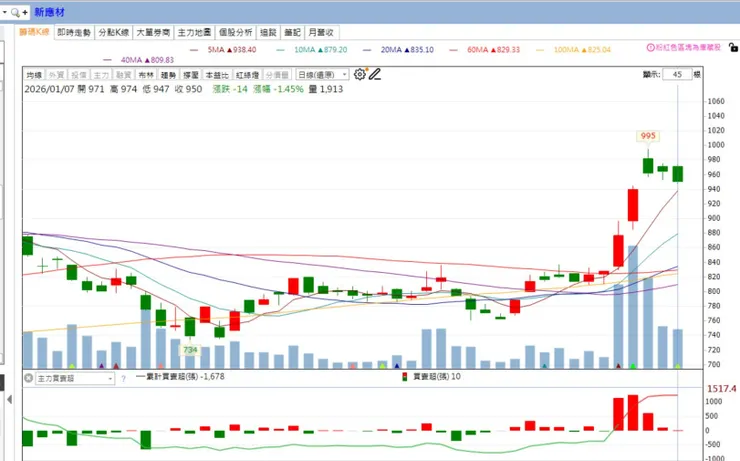Image resolution: width=740 pixels, height=461 pixels.
Task: Toggle the 主力 overlay button
Action: click(101, 75)
